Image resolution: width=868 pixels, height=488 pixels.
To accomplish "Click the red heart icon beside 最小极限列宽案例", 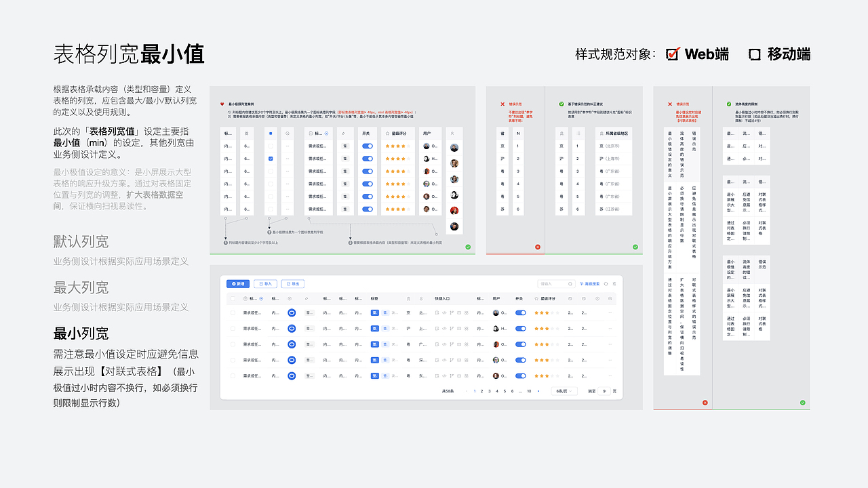I will (x=222, y=104).
